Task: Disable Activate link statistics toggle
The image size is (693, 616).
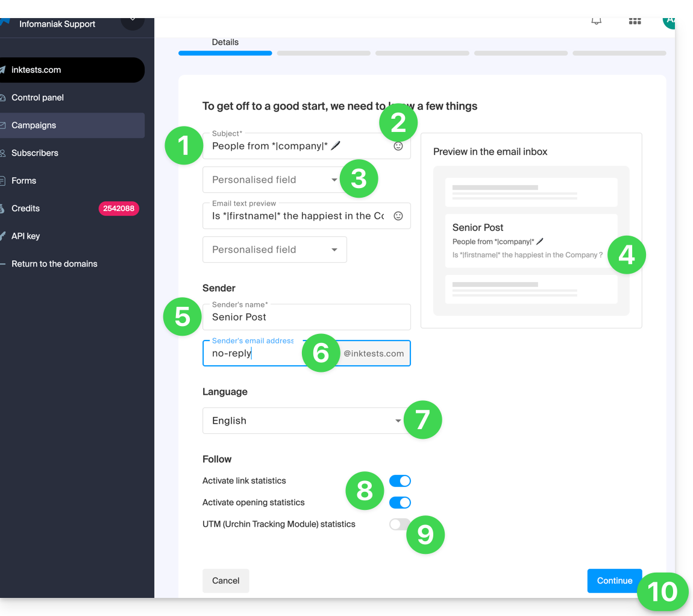Action: pyautogui.click(x=400, y=481)
